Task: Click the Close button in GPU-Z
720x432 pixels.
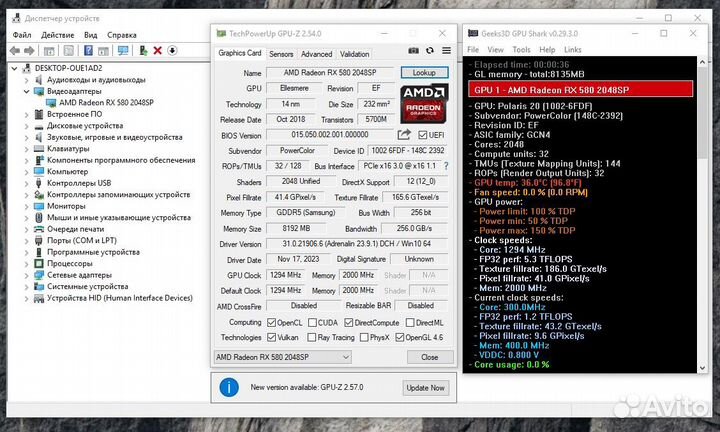Action: coord(430,357)
